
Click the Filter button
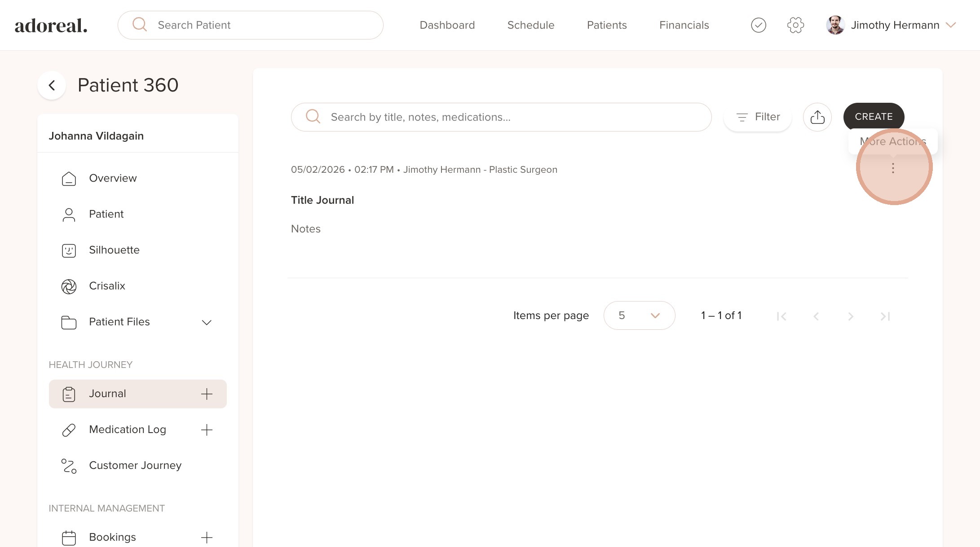tap(758, 117)
